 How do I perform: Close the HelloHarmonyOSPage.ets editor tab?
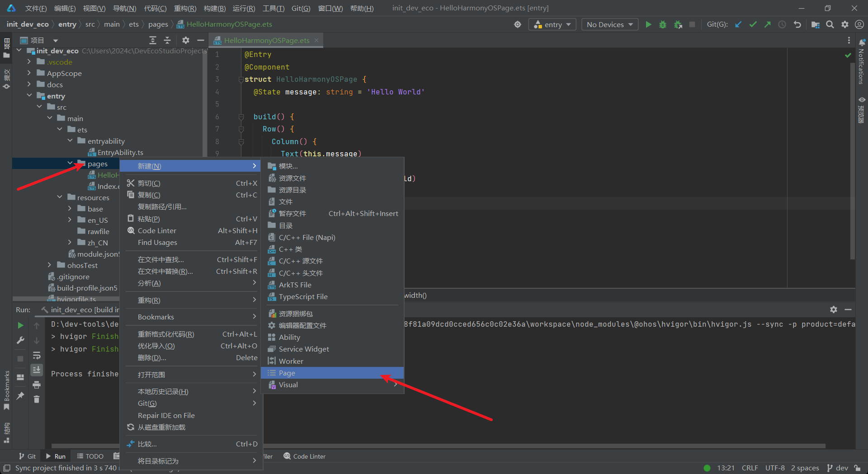(x=316, y=40)
